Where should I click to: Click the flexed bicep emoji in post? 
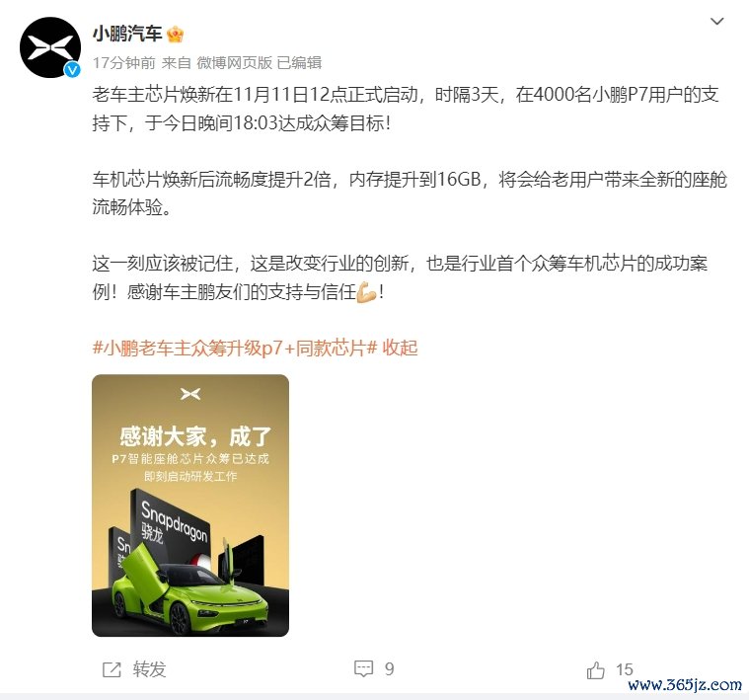pyautogui.click(x=367, y=292)
